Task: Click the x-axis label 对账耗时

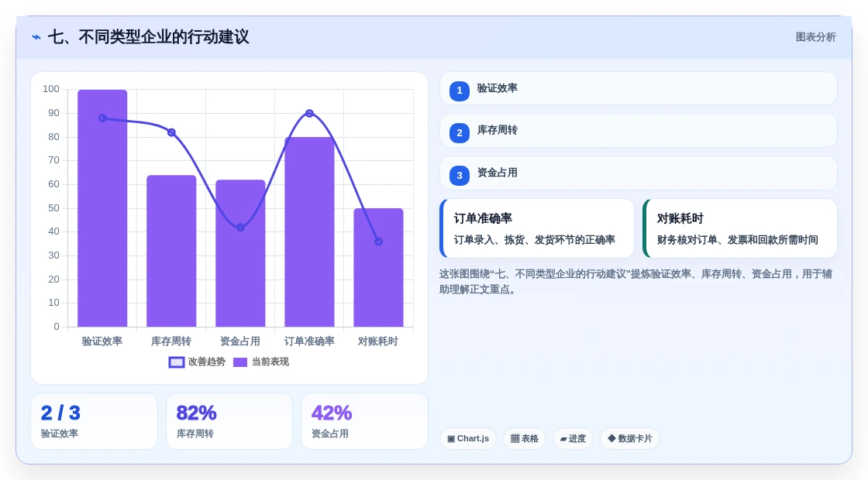Action: [x=378, y=341]
